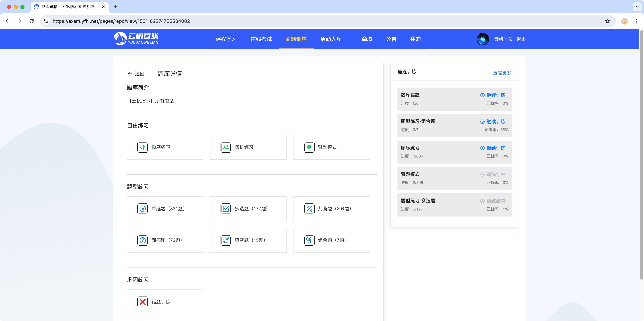Open 简答题（72题）practice

(x=165, y=240)
